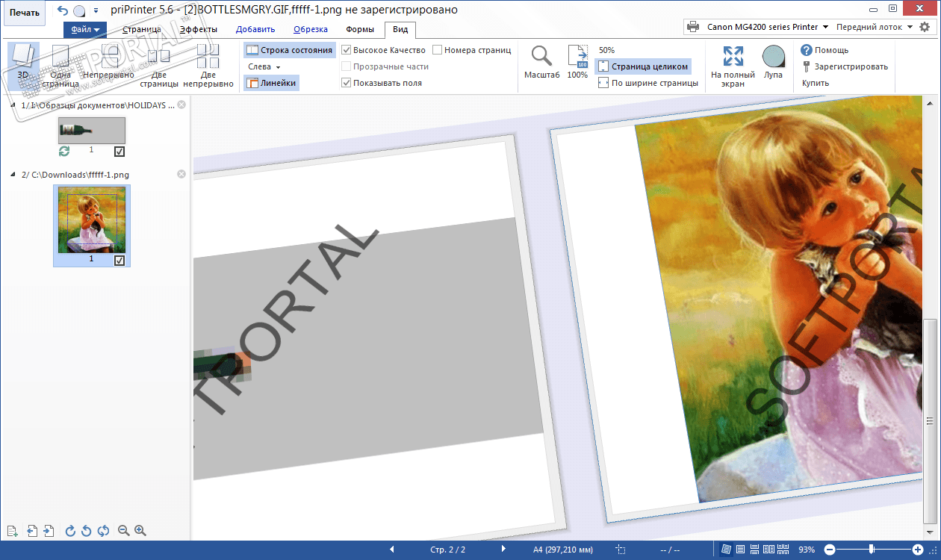Select continuous layout icon in status bar
This screenshot has height=560, width=941.
pyautogui.click(x=754, y=550)
